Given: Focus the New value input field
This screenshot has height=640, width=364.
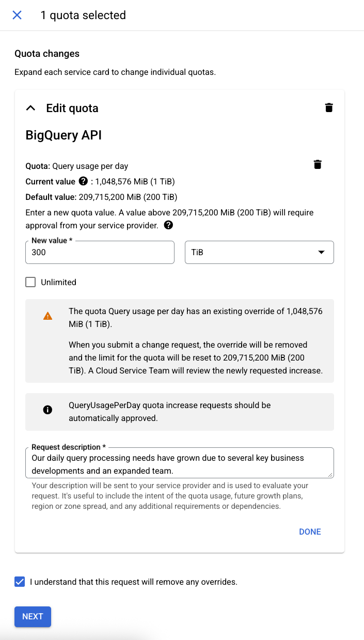Looking at the screenshot, I should tap(100, 253).
